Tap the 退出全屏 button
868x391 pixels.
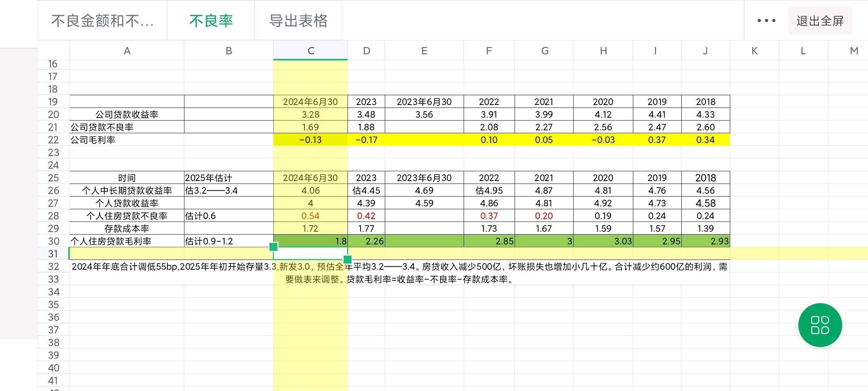pos(820,21)
